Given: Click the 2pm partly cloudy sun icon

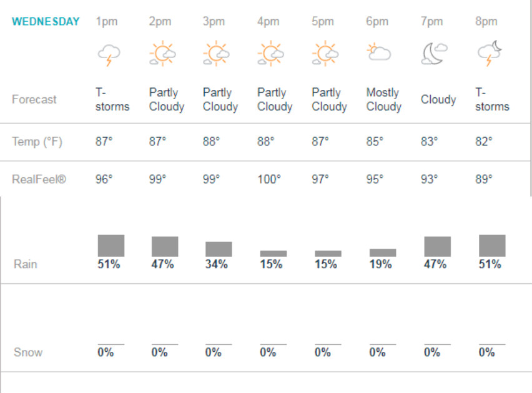Looking at the screenshot, I should [162, 54].
